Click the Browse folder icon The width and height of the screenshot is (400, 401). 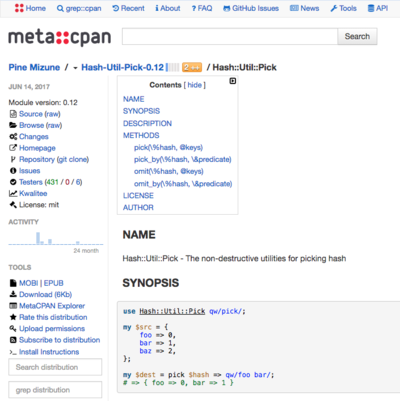(13, 125)
